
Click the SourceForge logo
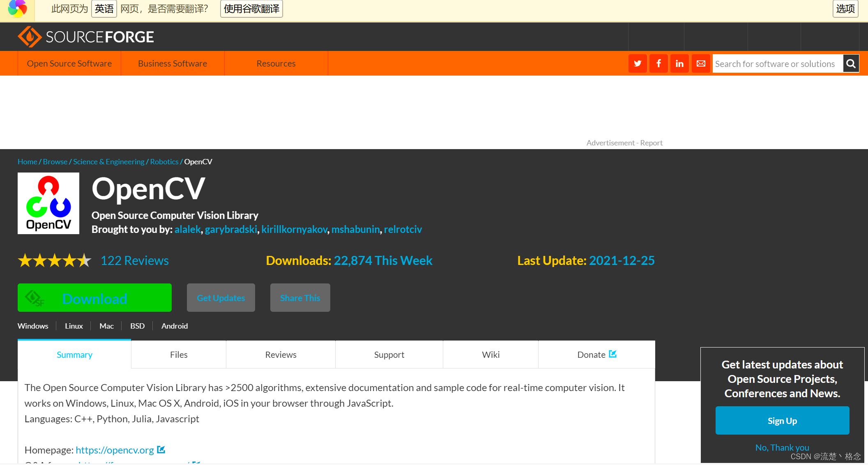pyautogui.click(x=86, y=37)
